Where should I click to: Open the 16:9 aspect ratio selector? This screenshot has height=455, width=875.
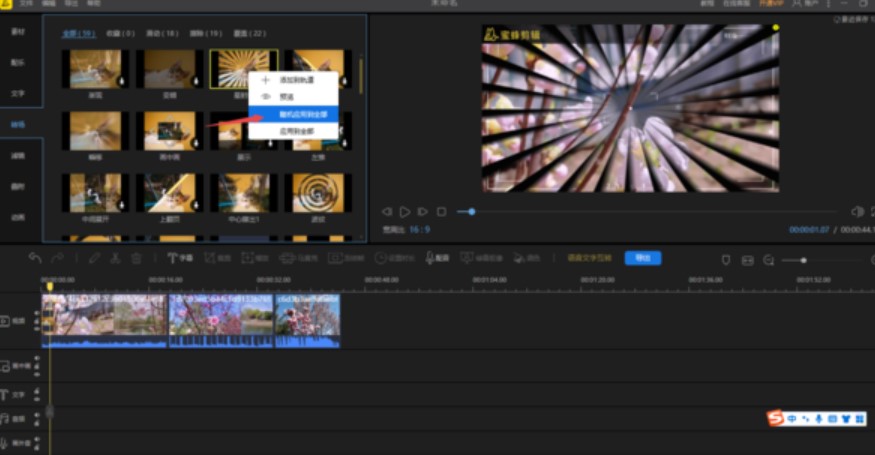(419, 229)
